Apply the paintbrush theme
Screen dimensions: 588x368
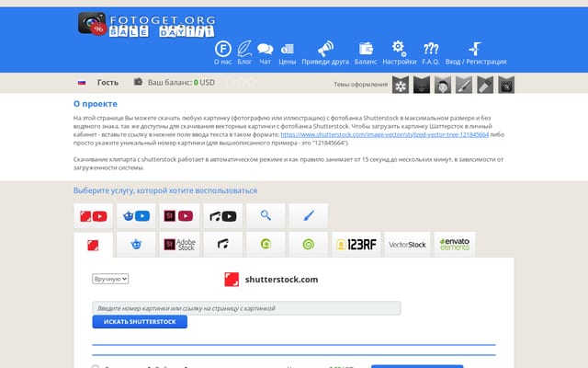[x=464, y=85]
